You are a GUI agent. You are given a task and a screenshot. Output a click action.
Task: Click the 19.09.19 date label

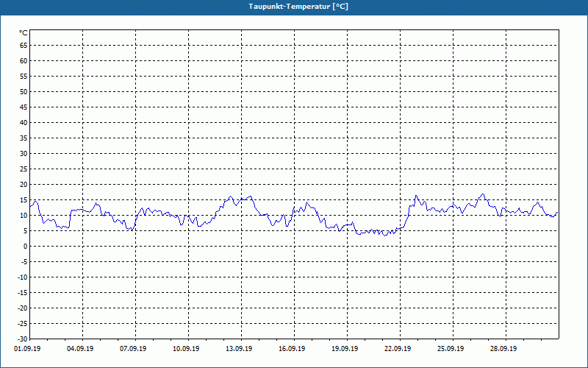pos(345,348)
